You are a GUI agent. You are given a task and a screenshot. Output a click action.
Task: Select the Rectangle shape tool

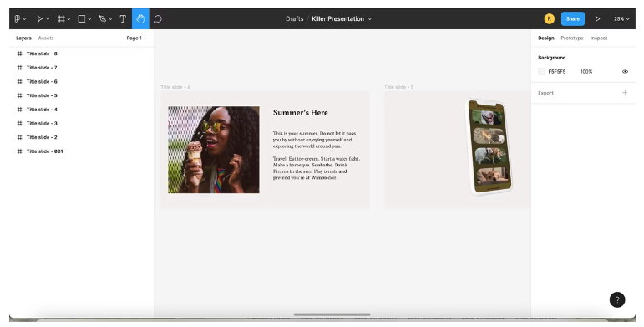(x=82, y=19)
